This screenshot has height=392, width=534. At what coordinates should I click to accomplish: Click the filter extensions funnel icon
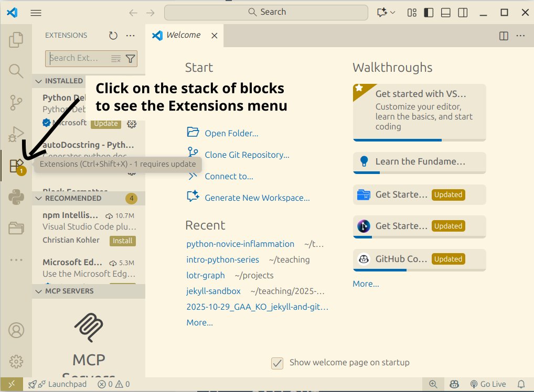(x=130, y=59)
